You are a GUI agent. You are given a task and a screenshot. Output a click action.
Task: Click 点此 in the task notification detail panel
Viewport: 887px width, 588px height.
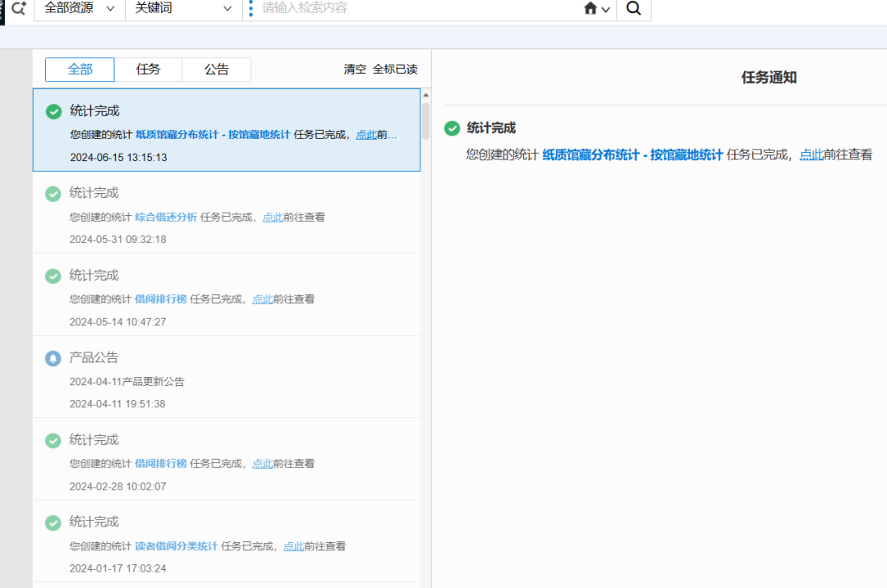811,154
